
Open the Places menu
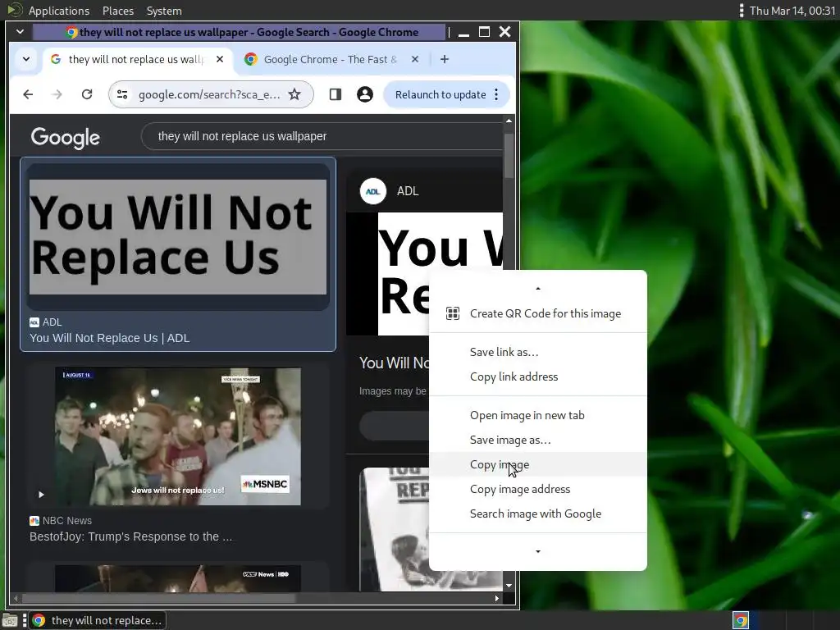click(x=118, y=11)
